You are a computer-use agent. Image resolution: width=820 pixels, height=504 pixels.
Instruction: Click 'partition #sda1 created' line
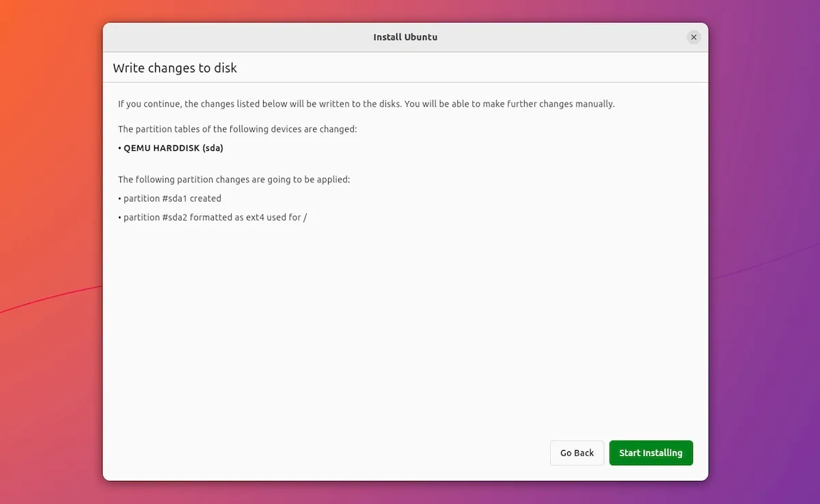click(x=169, y=198)
